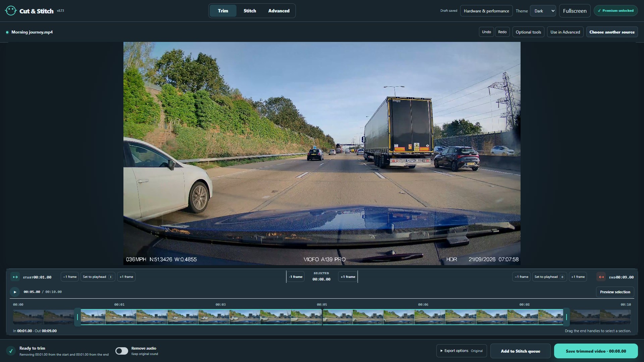Redo the last action
The width and height of the screenshot is (644, 362).
point(502,32)
